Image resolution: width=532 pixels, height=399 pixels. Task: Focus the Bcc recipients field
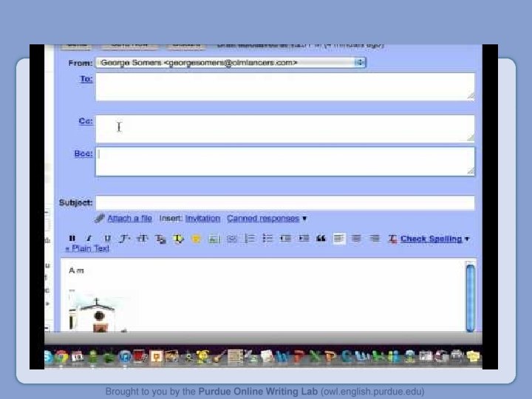pyautogui.click(x=285, y=162)
